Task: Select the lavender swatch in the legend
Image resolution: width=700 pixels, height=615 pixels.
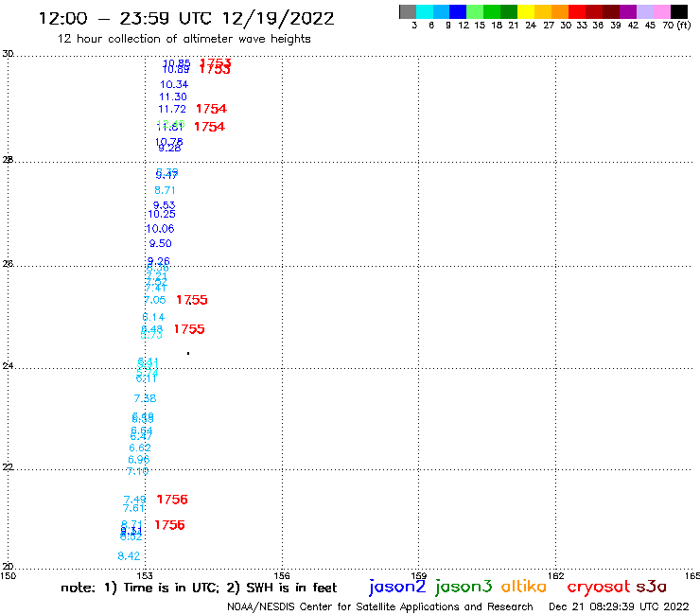Action: tap(644, 11)
